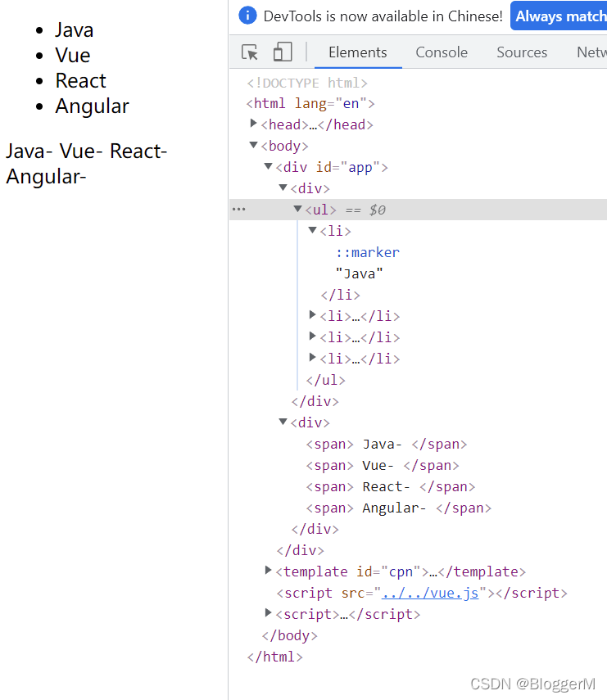Click the 'DevTools is now available in Chinese!' message
This screenshot has width=607, height=700.
point(383,16)
